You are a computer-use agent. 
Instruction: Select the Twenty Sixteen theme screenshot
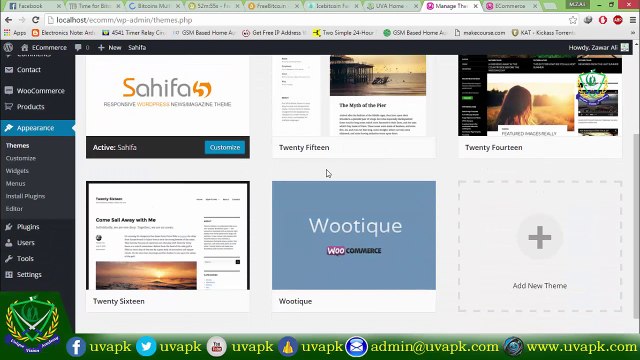pos(168,236)
